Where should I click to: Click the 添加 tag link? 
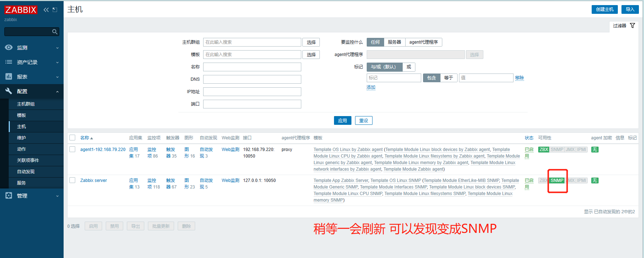click(371, 87)
